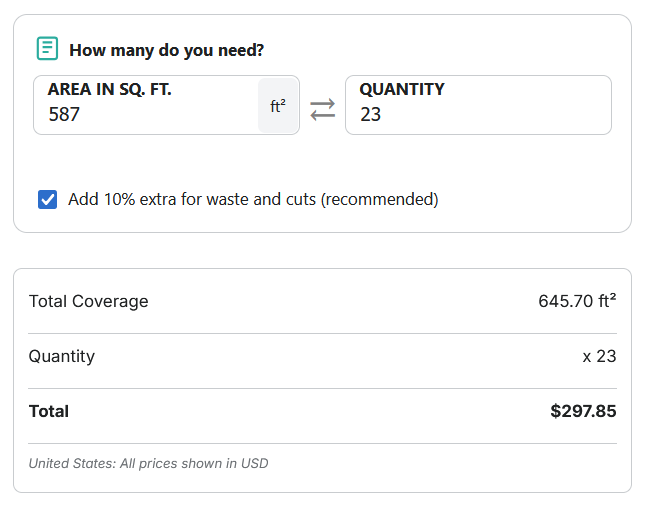Click the 'Add 10% extra for waste' label
The width and height of the screenshot is (649, 510).
click(x=253, y=200)
